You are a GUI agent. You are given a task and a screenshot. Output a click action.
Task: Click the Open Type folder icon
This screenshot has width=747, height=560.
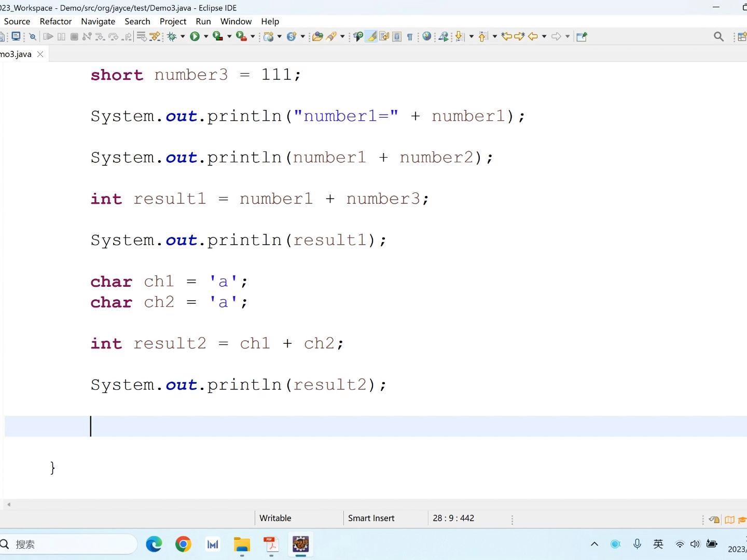click(317, 36)
